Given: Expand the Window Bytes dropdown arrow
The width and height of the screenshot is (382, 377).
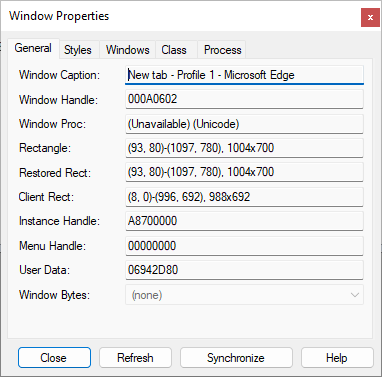Looking at the screenshot, I should 355,295.
